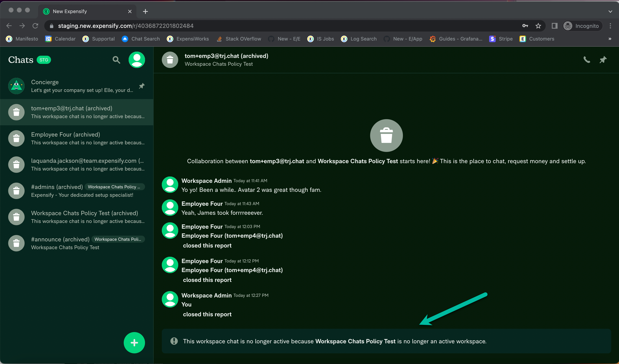
Task: Go forward in browser history
Action: click(x=22, y=26)
